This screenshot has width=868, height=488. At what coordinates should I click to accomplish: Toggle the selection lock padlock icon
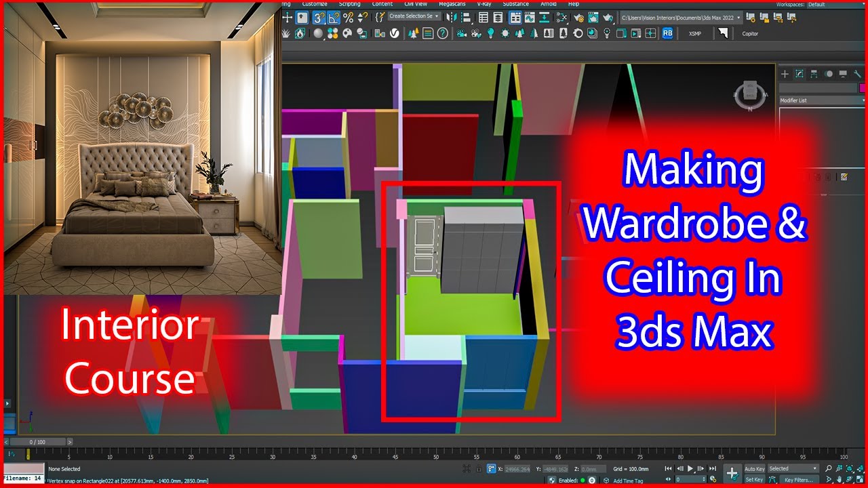click(480, 468)
